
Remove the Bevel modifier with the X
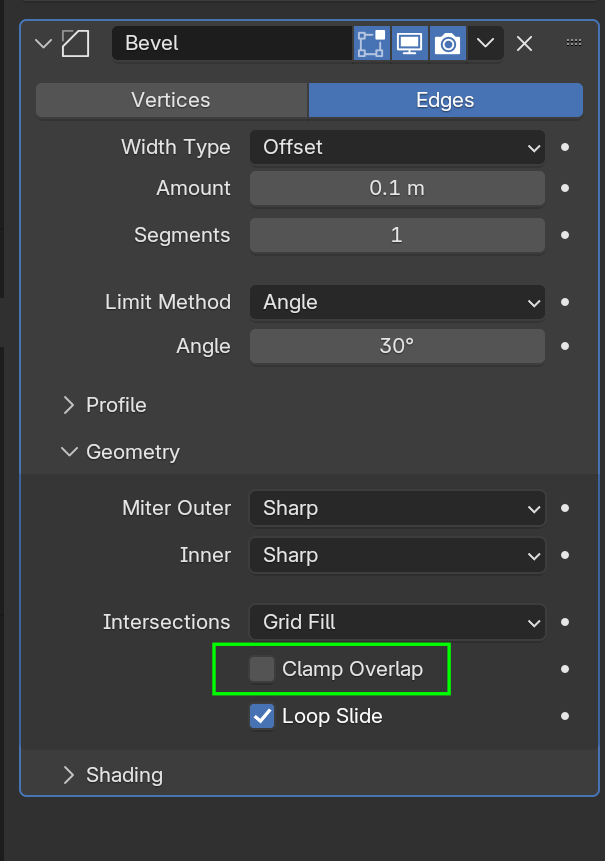pos(524,43)
